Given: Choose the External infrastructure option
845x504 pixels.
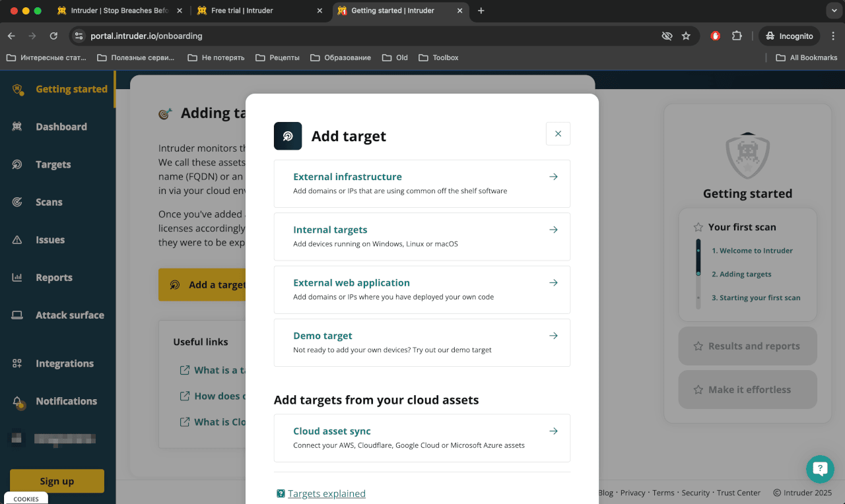Looking at the screenshot, I should pos(422,183).
